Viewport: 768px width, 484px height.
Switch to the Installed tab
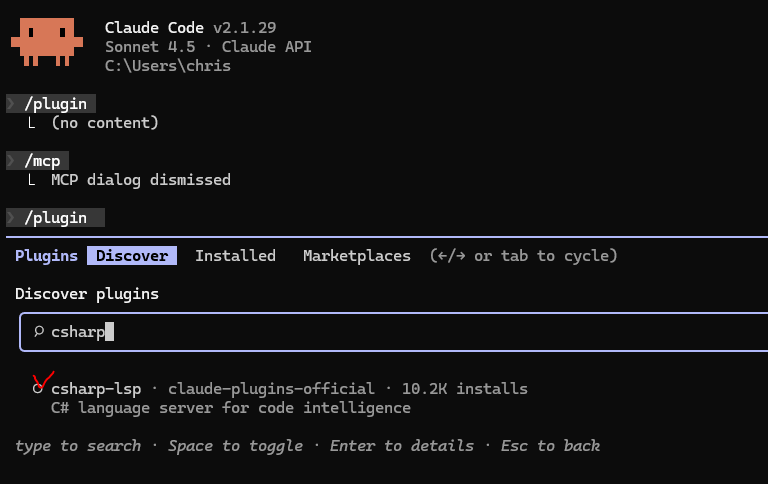tap(235, 256)
